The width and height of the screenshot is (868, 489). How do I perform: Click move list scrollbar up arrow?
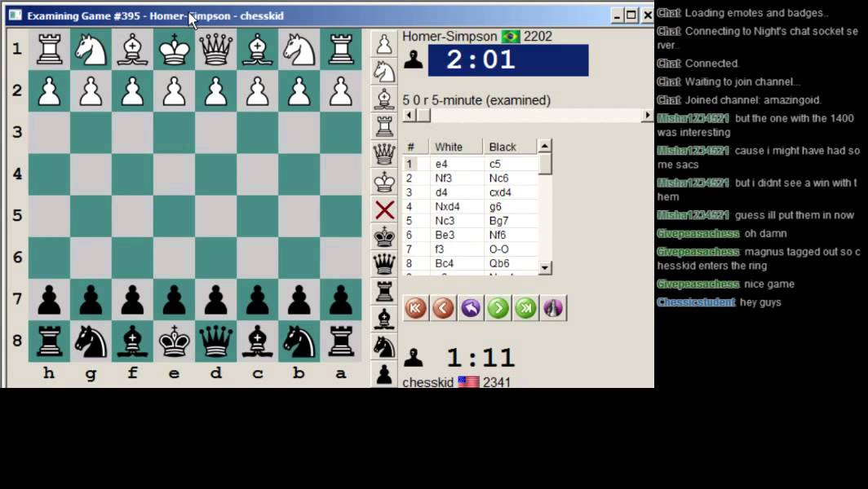coord(545,146)
